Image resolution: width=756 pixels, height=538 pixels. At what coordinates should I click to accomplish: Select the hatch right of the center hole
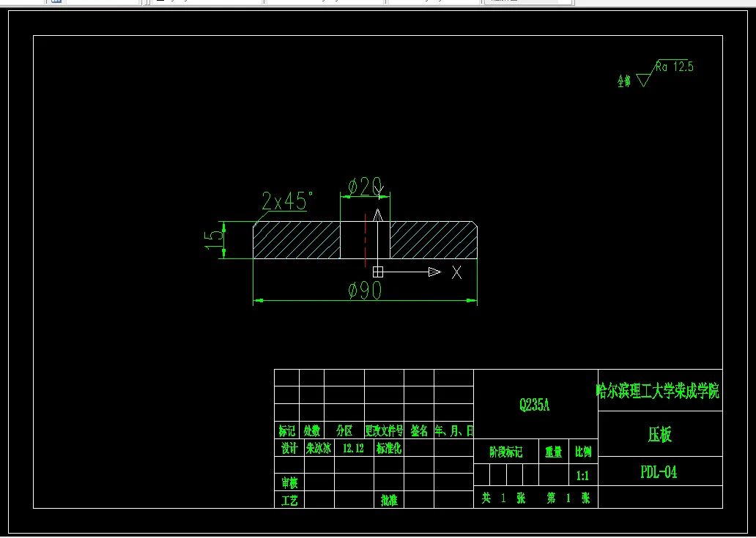[x=434, y=240]
